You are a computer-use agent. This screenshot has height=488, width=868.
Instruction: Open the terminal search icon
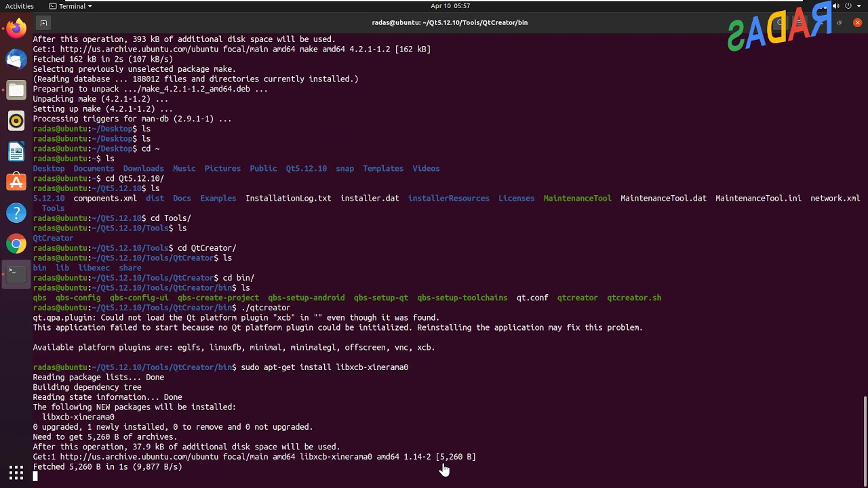pos(781,22)
